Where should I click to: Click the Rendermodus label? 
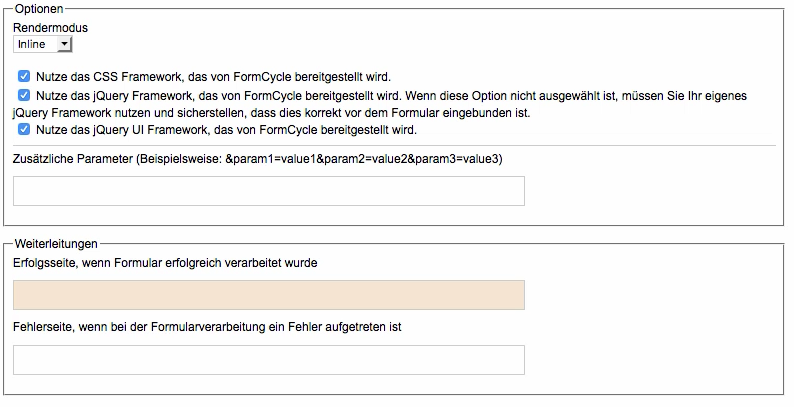50,28
